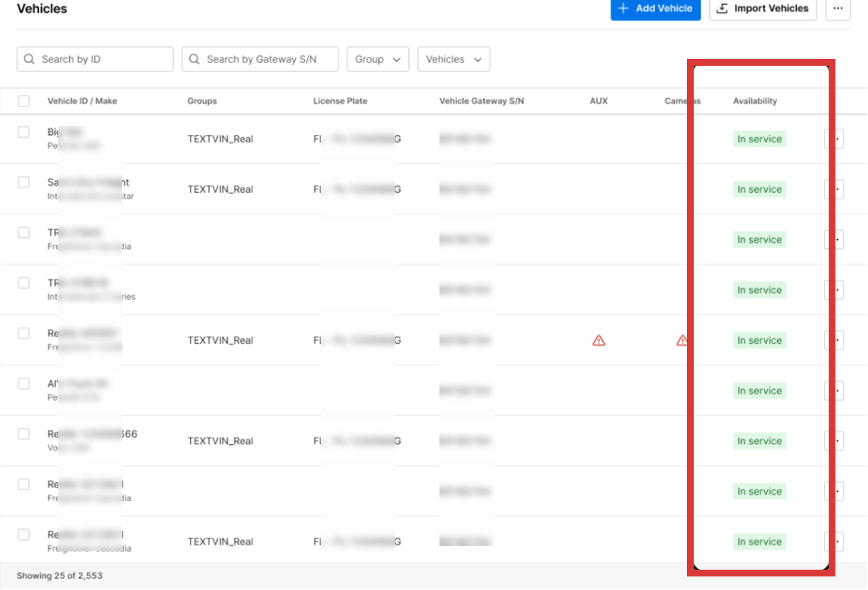
Task: Sort by Vehicle ID / Make column header
Action: (x=82, y=101)
